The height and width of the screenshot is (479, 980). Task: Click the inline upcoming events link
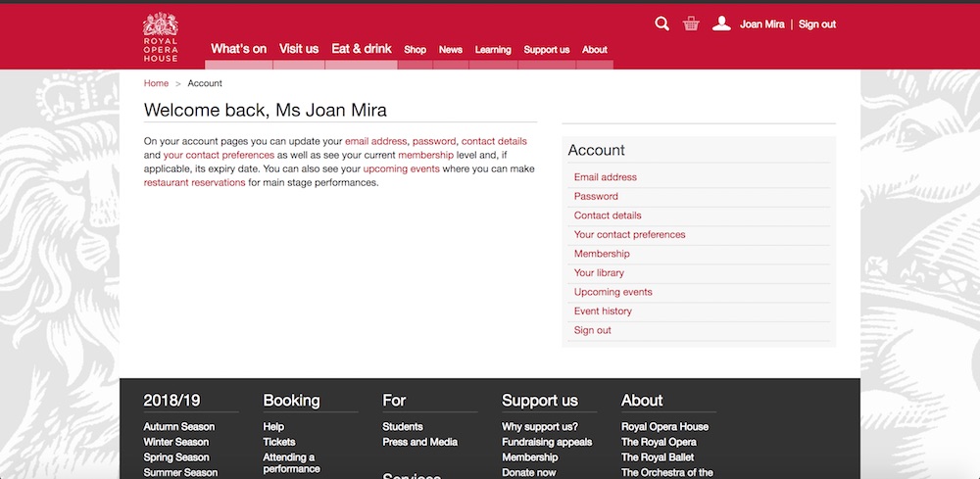(x=401, y=168)
